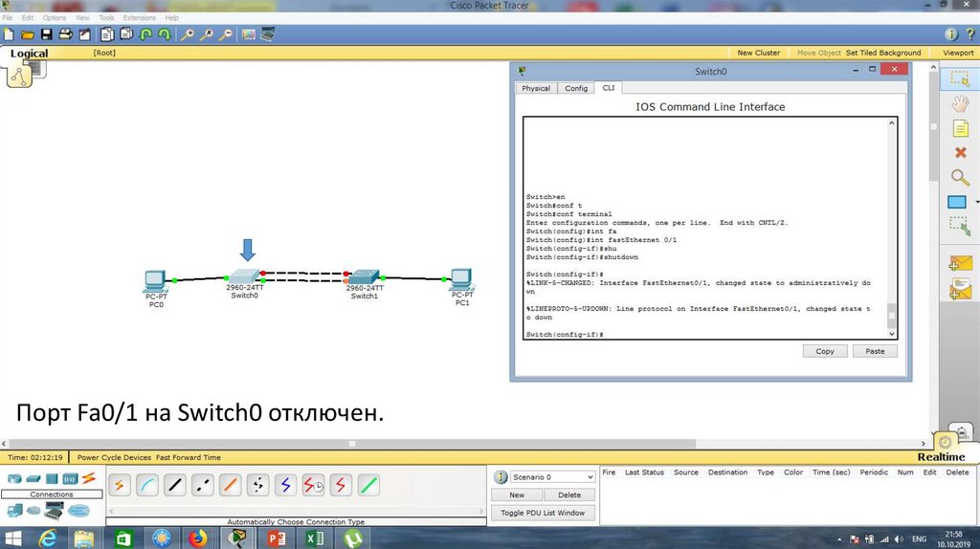This screenshot has width=980, height=549.
Task: Open the drawing palette icon
Action: point(249,34)
